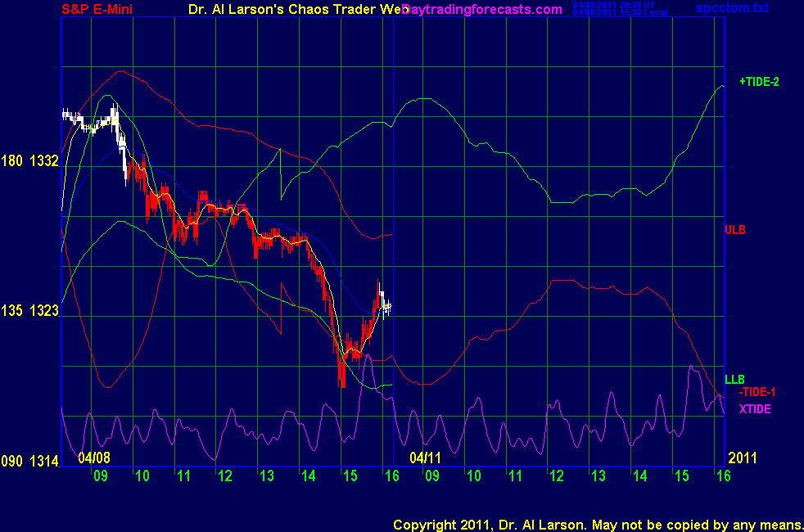This screenshot has width=804, height=532.
Task: Click the "1323" price axis value
Action: (x=44, y=310)
